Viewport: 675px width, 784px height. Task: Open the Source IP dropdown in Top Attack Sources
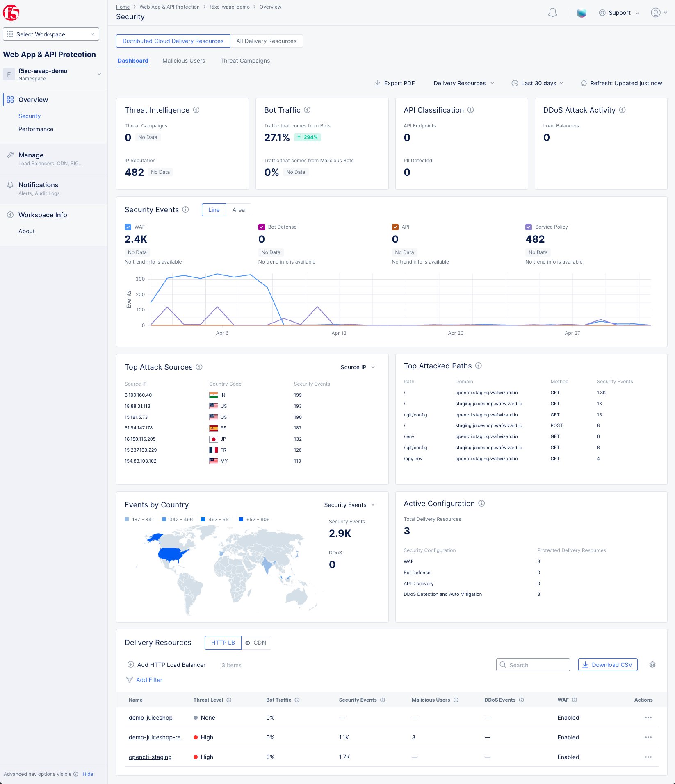(357, 367)
